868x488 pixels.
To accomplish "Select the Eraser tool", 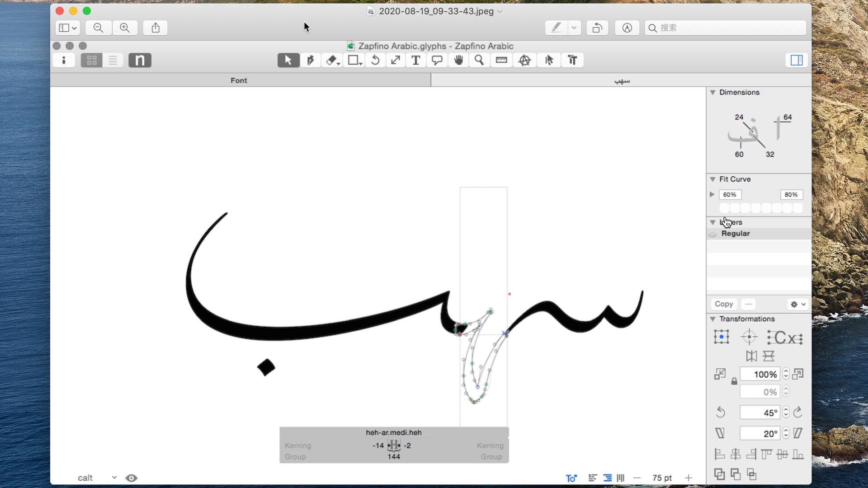I will click(x=332, y=60).
